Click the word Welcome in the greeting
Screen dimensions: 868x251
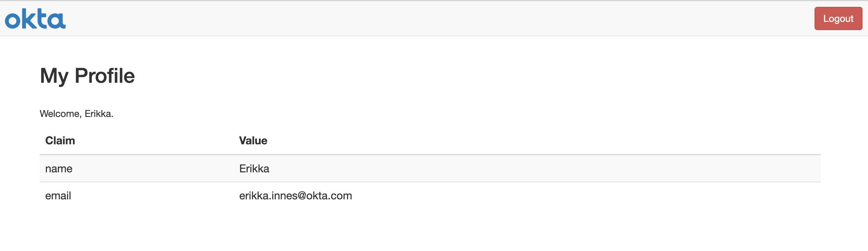tap(60, 114)
